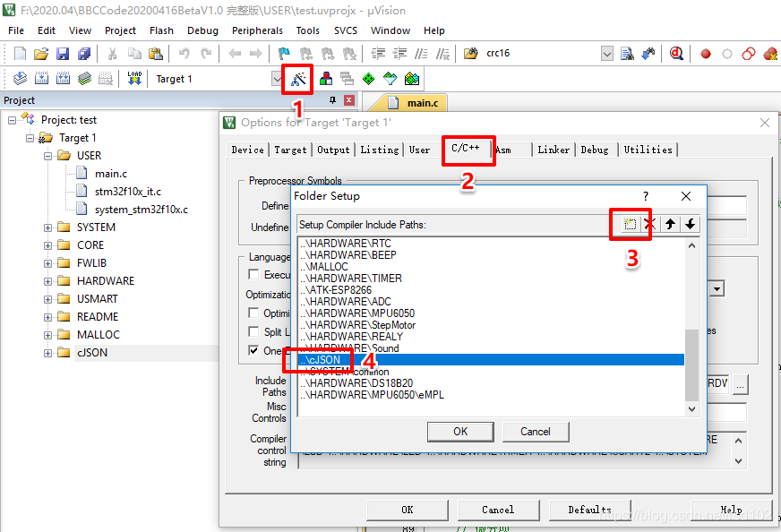Select the ..\cJSON include path entry

[491, 360]
